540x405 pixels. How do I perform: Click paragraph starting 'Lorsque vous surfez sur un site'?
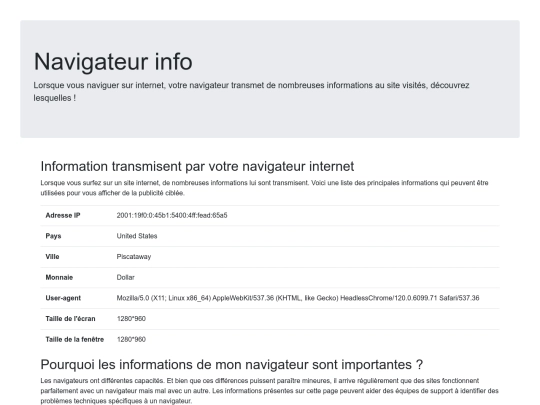(x=264, y=188)
